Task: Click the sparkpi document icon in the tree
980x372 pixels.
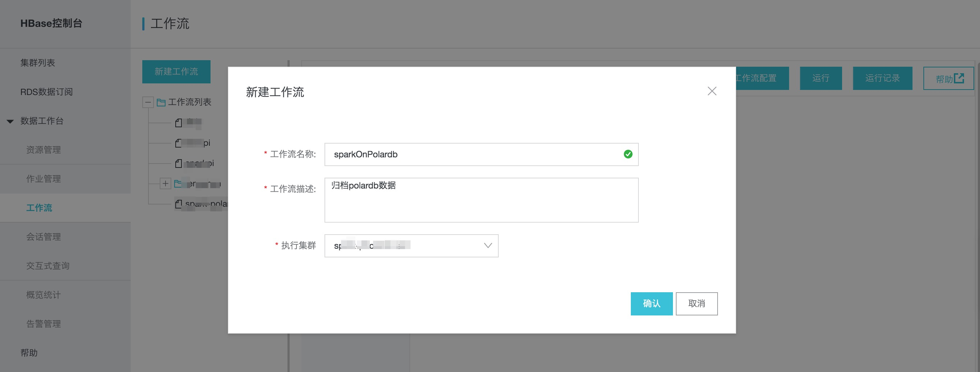Action: [179, 164]
